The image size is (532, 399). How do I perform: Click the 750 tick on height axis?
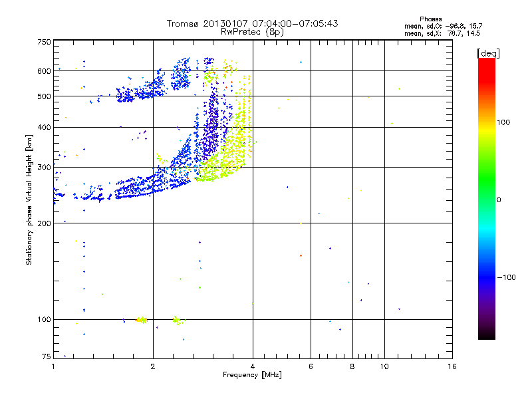pyautogui.click(x=44, y=42)
